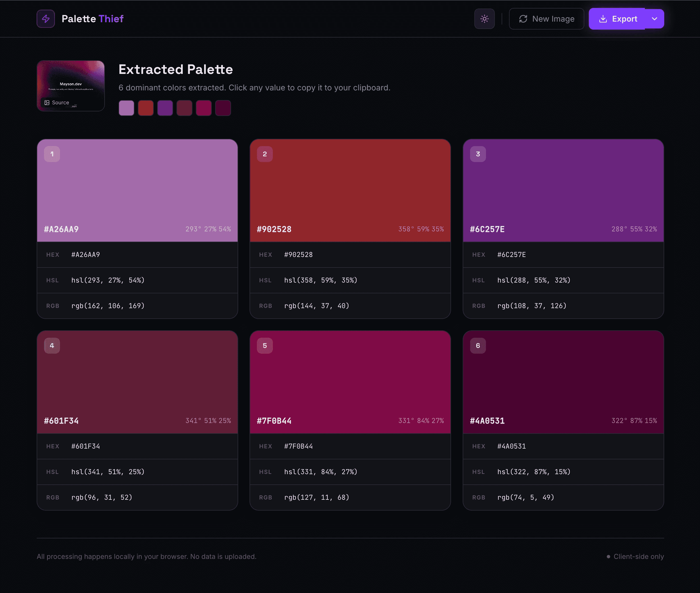The height and width of the screenshot is (593, 700).
Task: Click the New Image button
Action: (547, 19)
